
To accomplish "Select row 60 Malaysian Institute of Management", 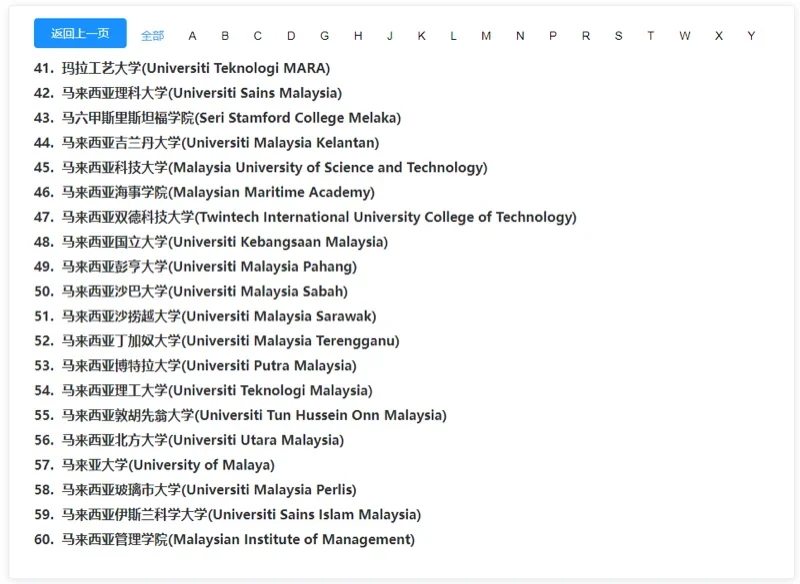I will coord(224,539).
